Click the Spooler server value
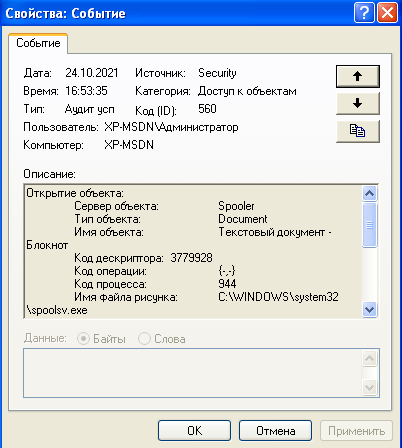Screen dimensions: 402x448 click(x=236, y=206)
